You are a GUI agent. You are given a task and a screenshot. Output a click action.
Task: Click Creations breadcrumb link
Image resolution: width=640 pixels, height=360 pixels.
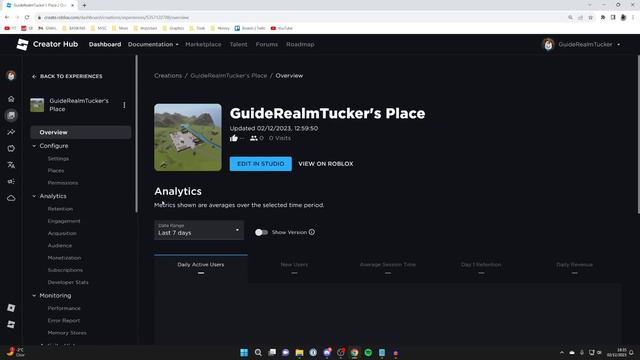coord(168,76)
